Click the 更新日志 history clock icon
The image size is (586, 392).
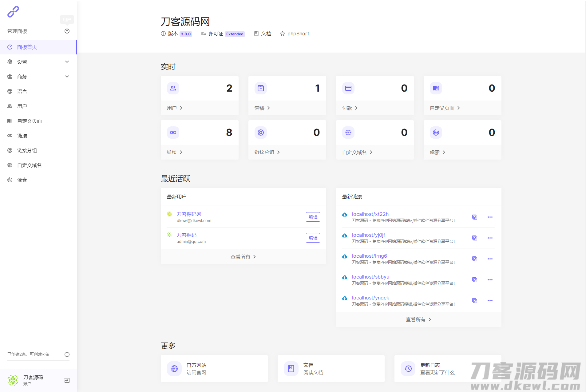pyautogui.click(x=408, y=369)
